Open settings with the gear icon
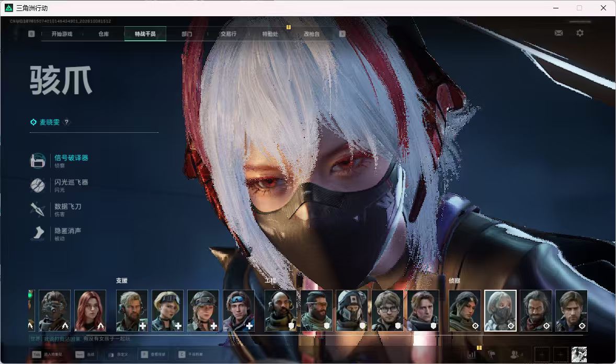 (580, 33)
